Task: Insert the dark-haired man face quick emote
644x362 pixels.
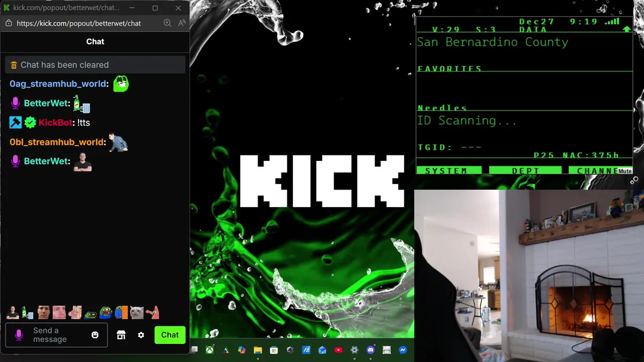Action: tap(43, 313)
